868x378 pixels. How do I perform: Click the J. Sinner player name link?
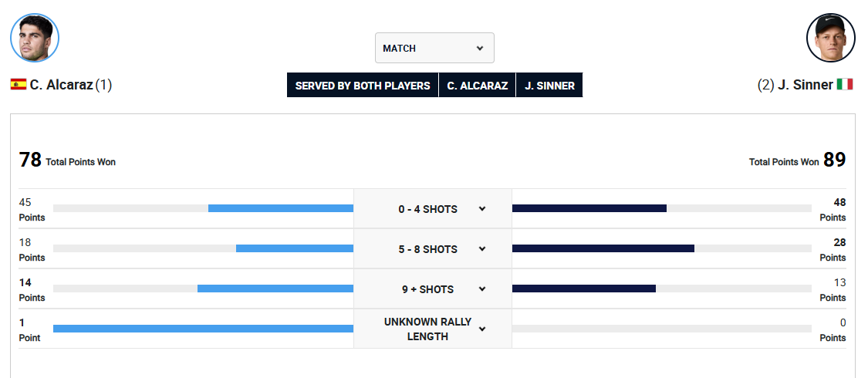click(x=805, y=85)
